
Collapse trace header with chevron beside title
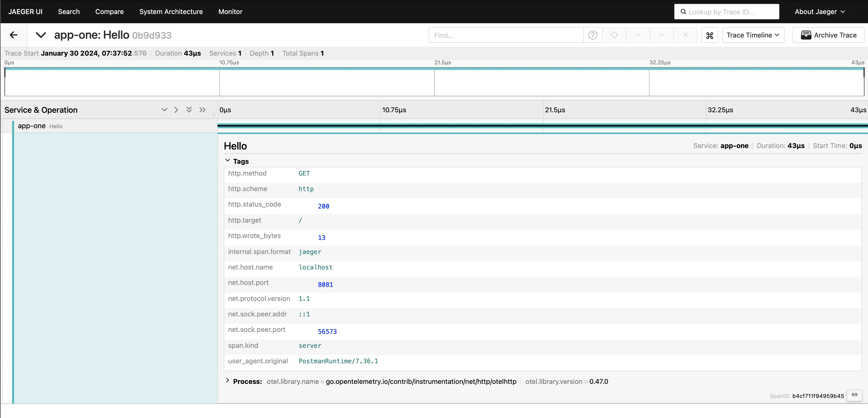click(41, 35)
